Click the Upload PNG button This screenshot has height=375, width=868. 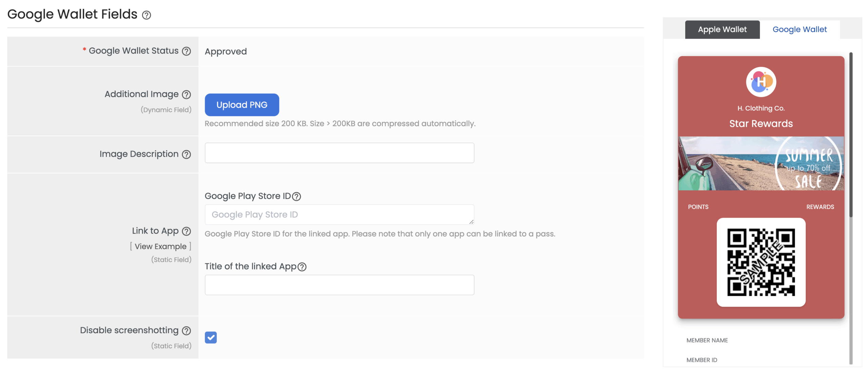(242, 105)
